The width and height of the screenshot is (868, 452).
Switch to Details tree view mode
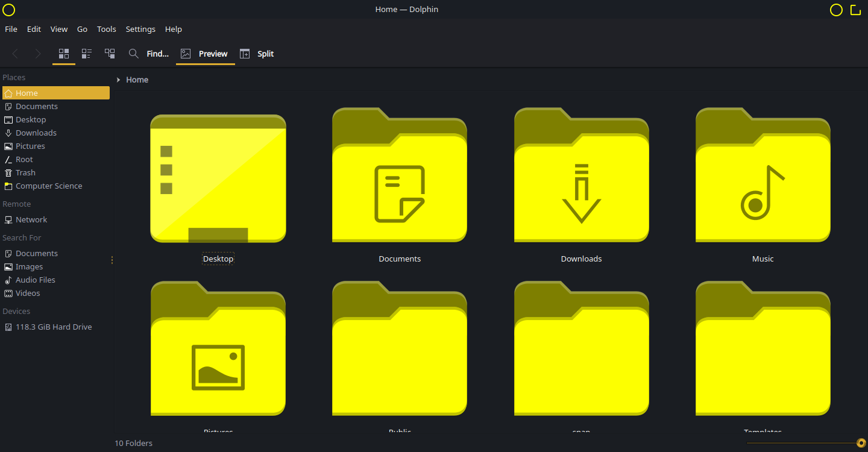coord(110,54)
